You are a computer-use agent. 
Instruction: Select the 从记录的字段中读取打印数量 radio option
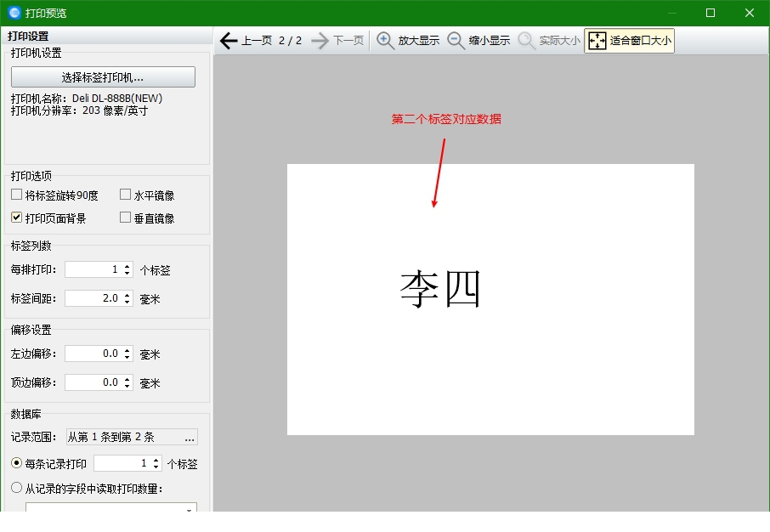(x=14, y=486)
